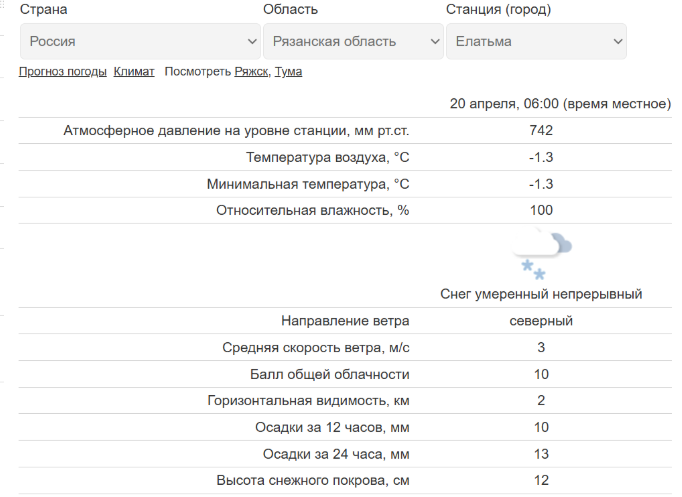This screenshot has width=682, height=497.
Task: Click the Атмосферное давление row label
Action: pos(236,130)
